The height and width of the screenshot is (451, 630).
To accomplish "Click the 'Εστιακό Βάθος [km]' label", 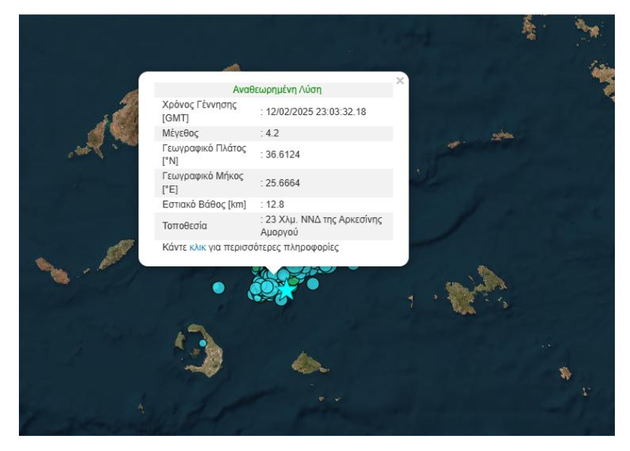I will click(x=204, y=204).
